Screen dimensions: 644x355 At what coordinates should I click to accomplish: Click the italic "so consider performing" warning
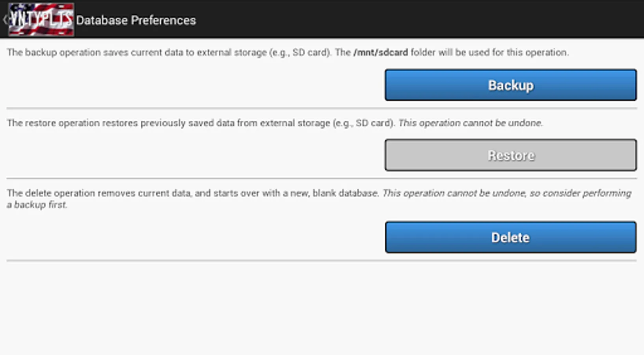coord(580,193)
